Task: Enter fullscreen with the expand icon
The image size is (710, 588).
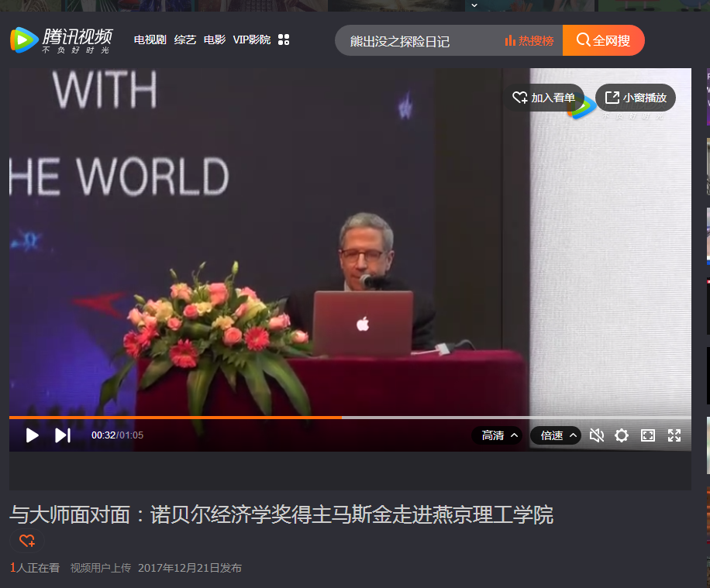Action: [x=674, y=435]
